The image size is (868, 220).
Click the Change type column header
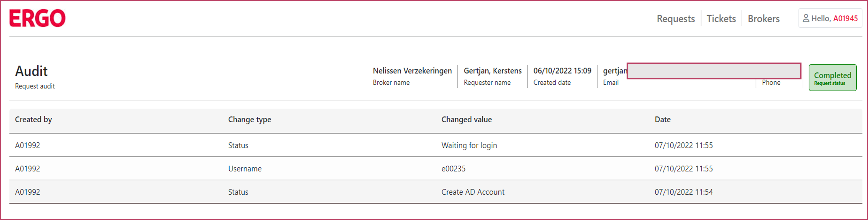[x=249, y=119]
